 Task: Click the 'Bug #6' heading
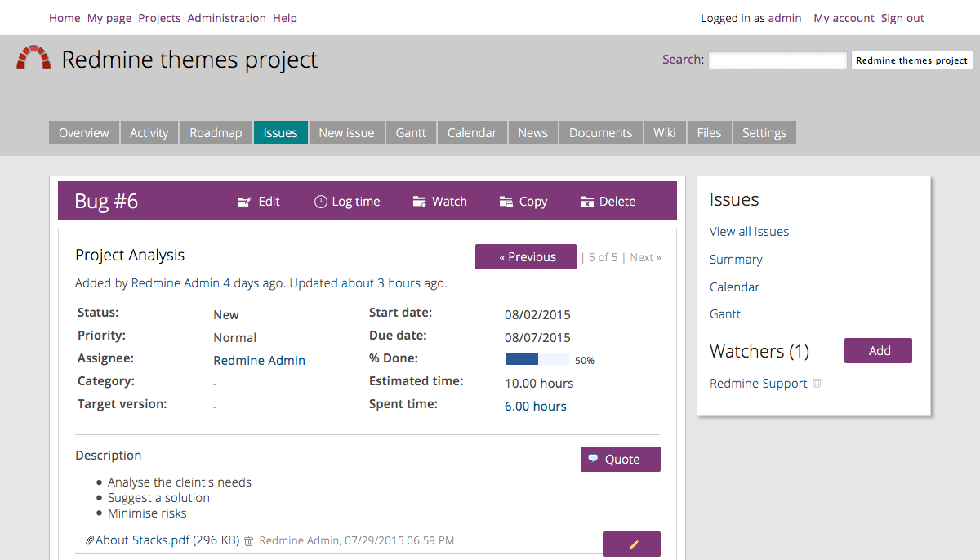[x=106, y=201]
